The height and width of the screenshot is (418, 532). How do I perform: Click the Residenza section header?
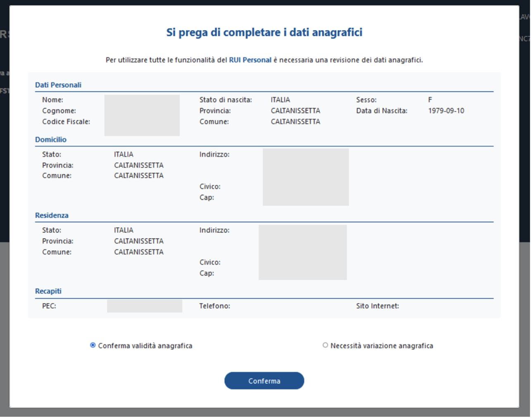point(52,216)
